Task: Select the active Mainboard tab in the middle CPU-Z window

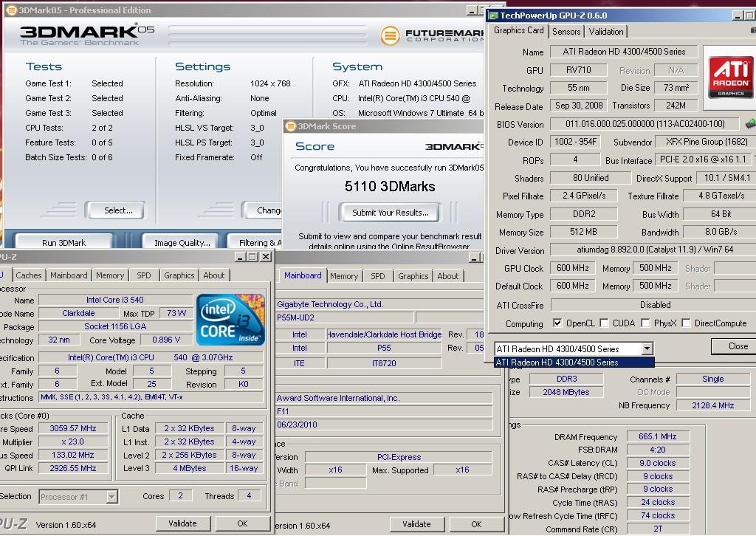Action: (x=302, y=275)
